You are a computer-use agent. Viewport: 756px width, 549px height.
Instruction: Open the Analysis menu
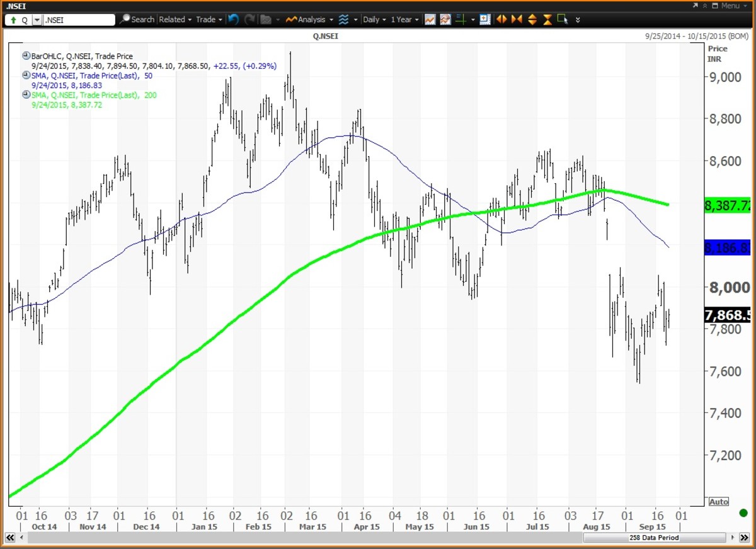[310, 20]
